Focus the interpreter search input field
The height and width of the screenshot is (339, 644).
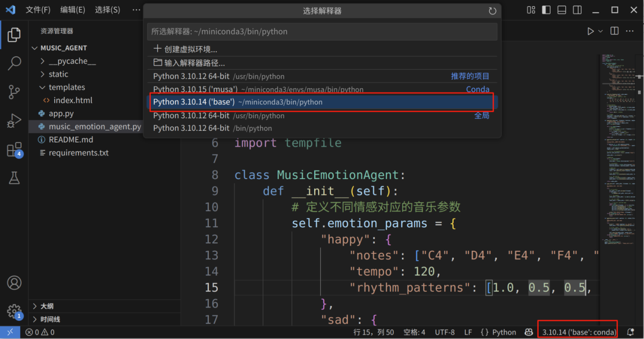322,31
